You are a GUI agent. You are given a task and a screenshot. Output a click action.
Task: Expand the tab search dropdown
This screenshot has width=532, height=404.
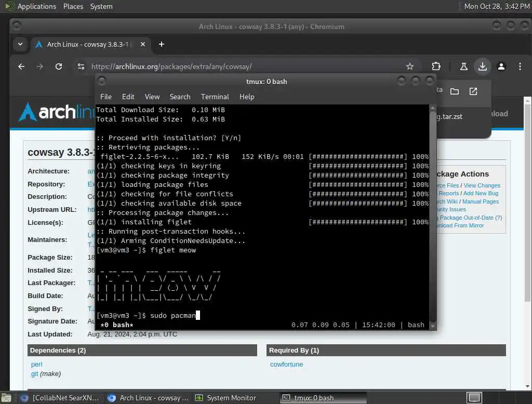(20, 45)
